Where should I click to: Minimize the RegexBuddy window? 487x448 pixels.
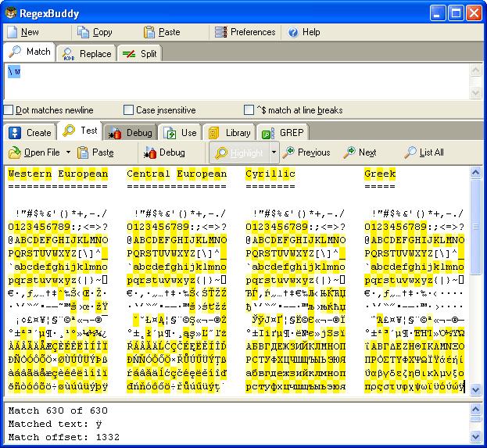438,13
